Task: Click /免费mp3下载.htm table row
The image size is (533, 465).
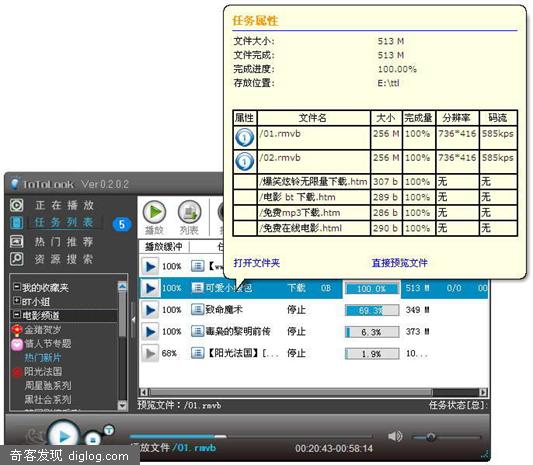Action: 375,213
